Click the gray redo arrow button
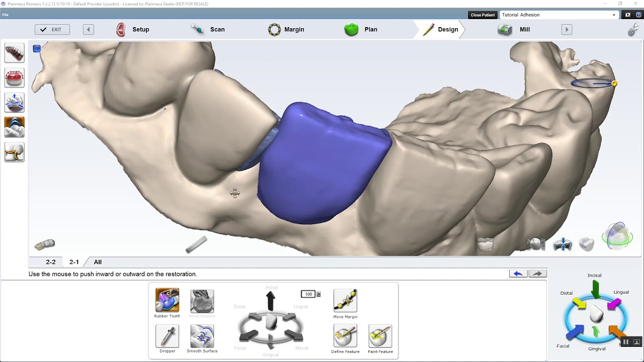 (537, 274)
